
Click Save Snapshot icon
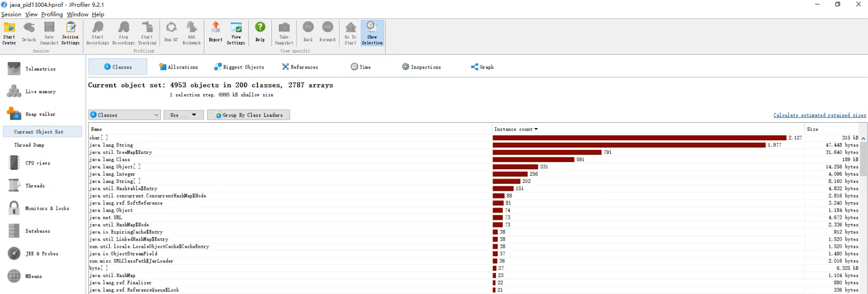(49, 33)
